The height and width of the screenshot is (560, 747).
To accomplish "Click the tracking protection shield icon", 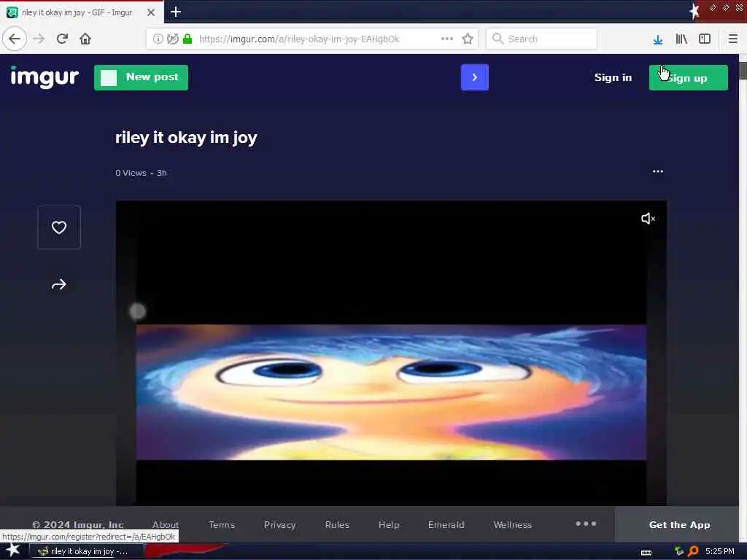I will [x=173, y=39].
